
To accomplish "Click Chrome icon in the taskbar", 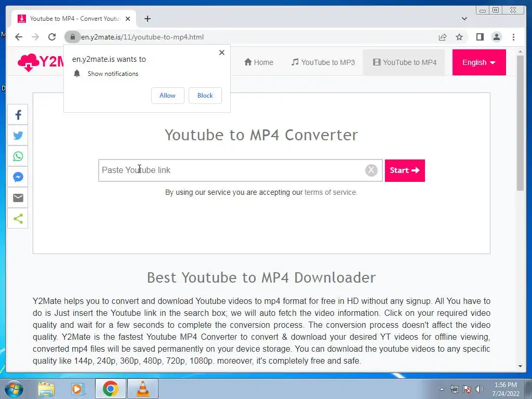I will 111,389.
